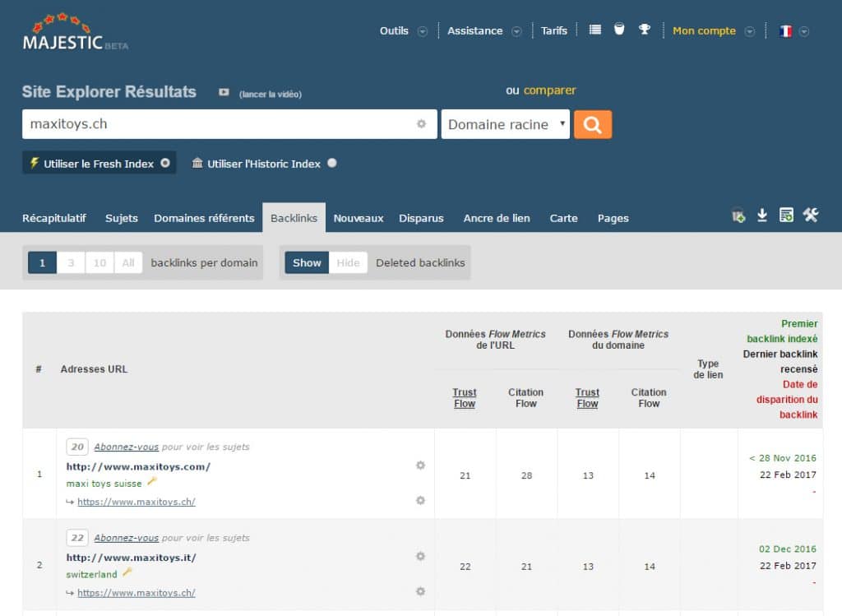Image resolution: width=842 pixels, height=616 pixels.
Task: Switch to the Disparus tab
Action: point(421,218)
